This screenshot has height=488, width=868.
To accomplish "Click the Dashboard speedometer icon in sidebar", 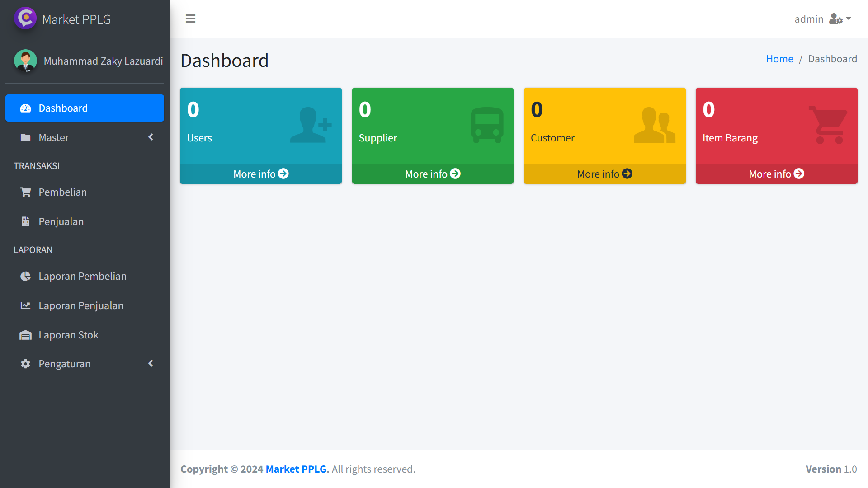I will pos(25,108).
